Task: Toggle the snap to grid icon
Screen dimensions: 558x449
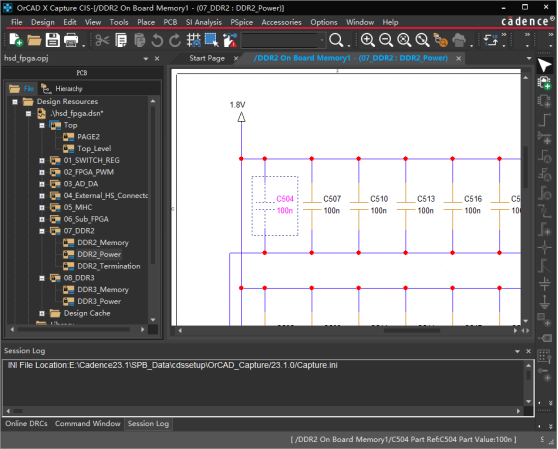Action: (194, 40)
